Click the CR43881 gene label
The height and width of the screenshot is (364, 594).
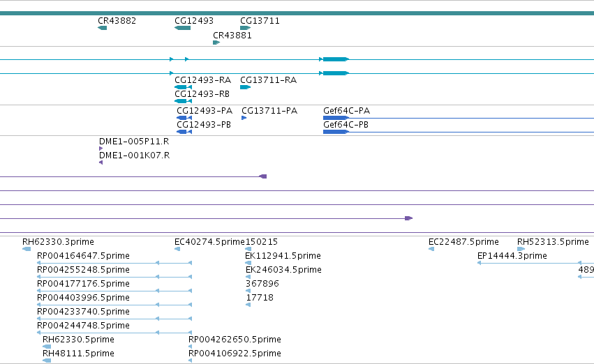click(232, 35)
